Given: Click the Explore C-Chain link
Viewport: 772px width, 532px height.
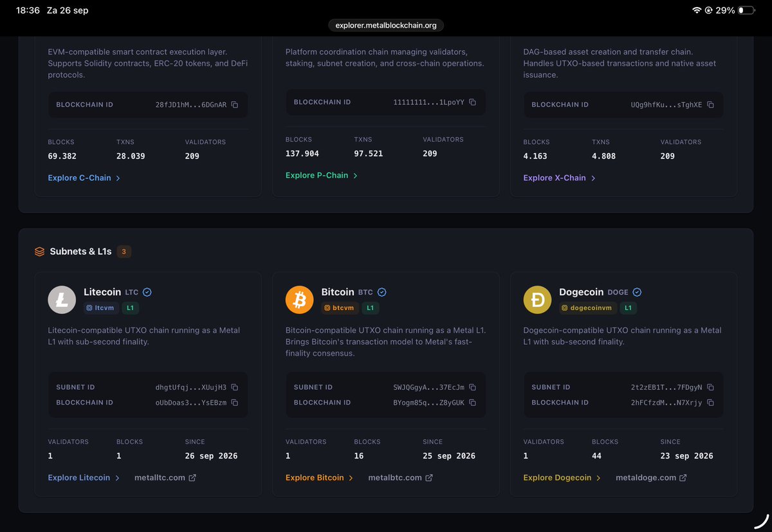Looking at the screenshot, I should (84, 178).
